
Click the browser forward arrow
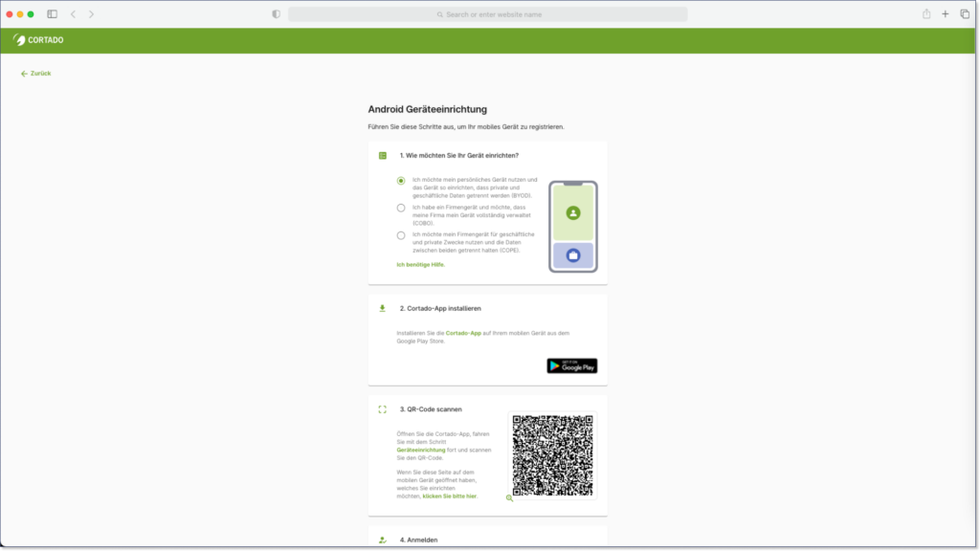click(91, 13)
